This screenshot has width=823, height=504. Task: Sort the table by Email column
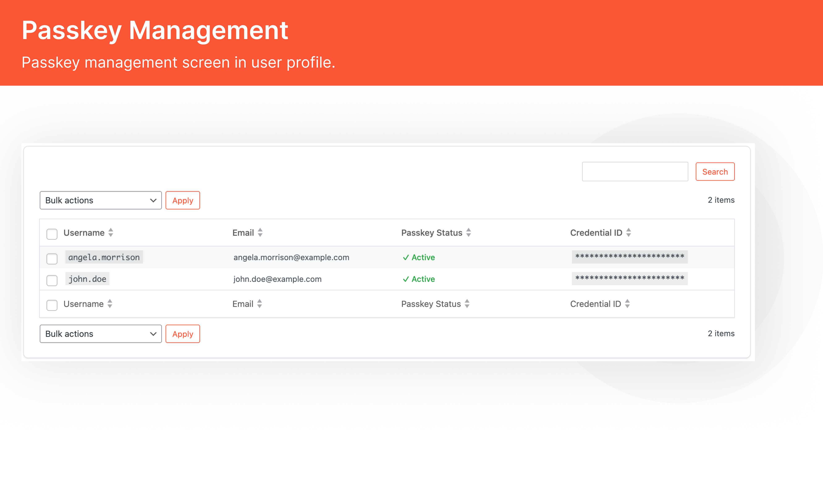260,233
